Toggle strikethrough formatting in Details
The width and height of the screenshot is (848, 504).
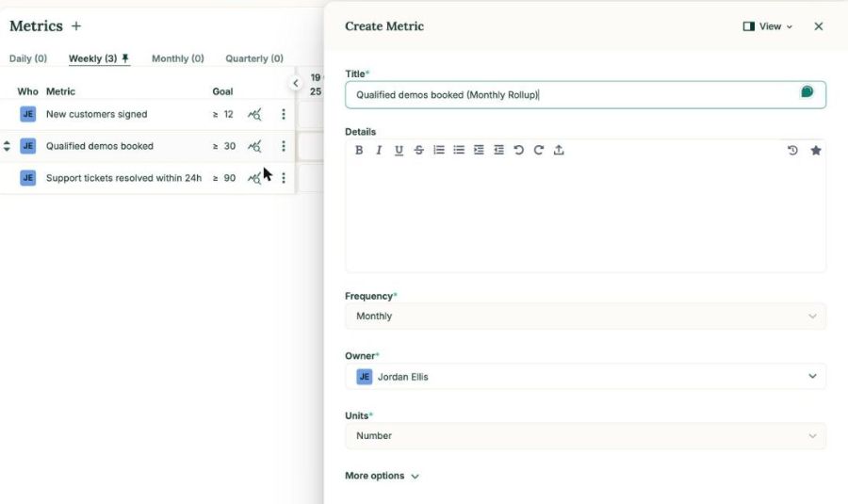coord(418,151)
